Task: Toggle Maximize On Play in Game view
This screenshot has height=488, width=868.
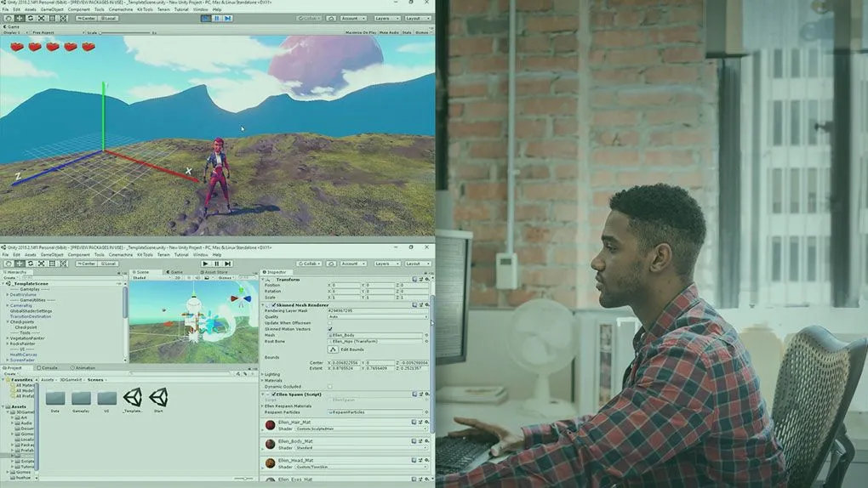Action: pos(361,32)
